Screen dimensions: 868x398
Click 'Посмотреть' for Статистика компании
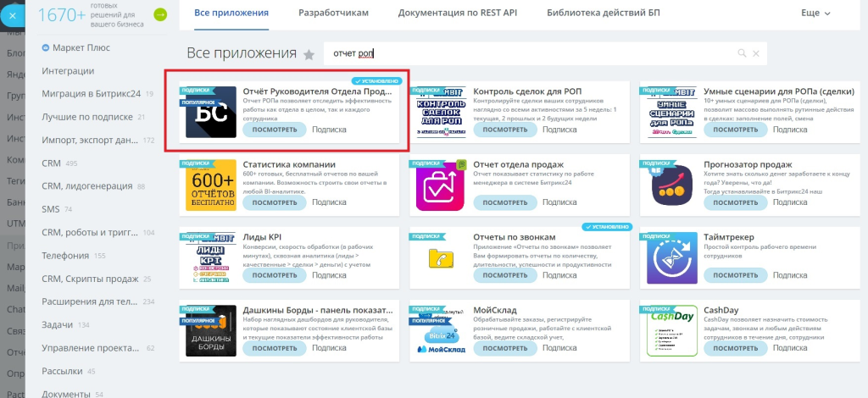click(x=275, y=202)
